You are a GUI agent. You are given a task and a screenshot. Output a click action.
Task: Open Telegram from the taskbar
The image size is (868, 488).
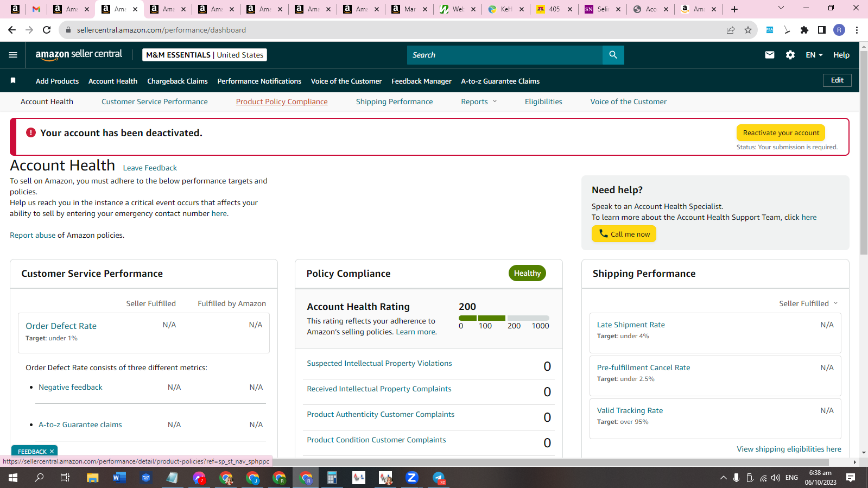pyautogui.click(x=439, y=478)
